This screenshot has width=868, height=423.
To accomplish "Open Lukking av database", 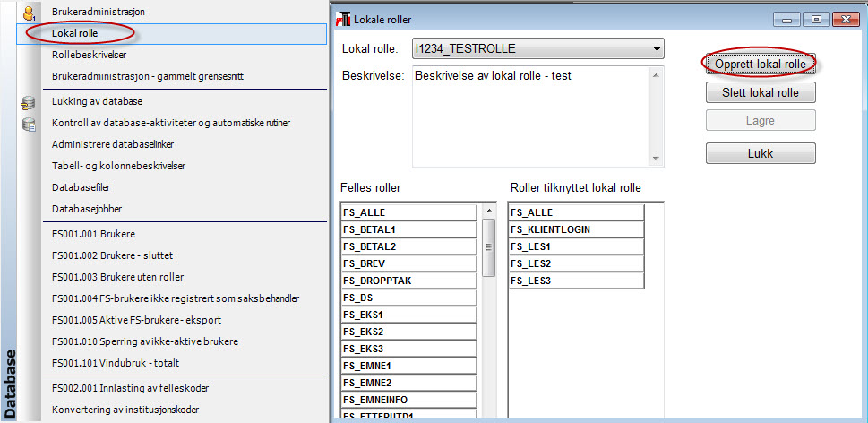I will point(97,102).
